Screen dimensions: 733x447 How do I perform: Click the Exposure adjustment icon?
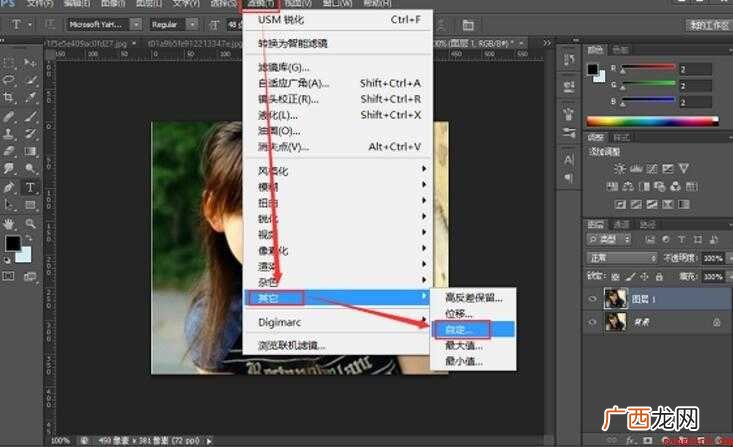click(x=668, y=169)
